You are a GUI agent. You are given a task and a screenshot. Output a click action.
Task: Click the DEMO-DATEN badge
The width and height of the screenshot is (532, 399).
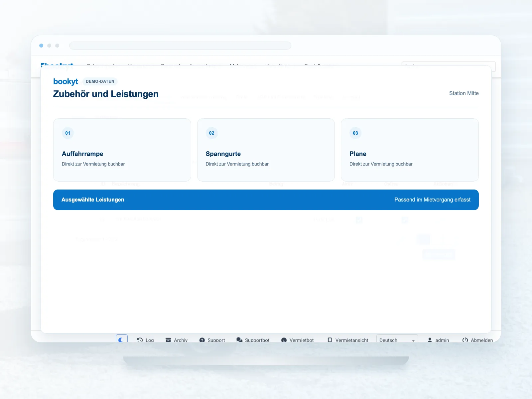pyautogui.click(x=100, y=81)
